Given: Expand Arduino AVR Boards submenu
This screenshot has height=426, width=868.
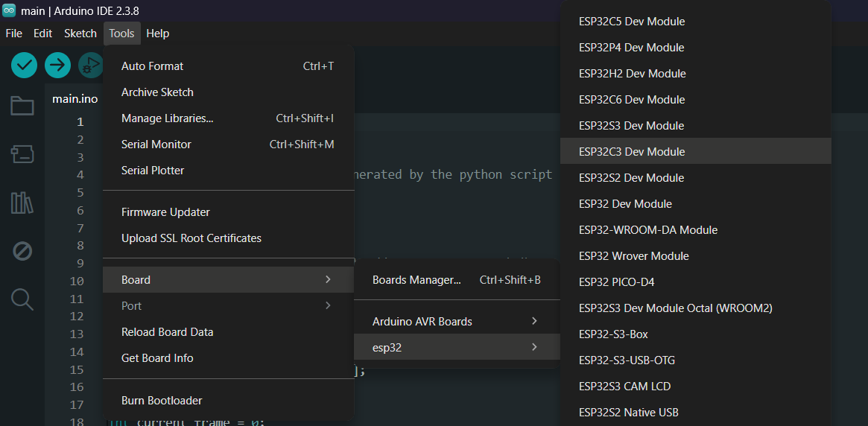Looking at the screenshot, I should 457,321.
